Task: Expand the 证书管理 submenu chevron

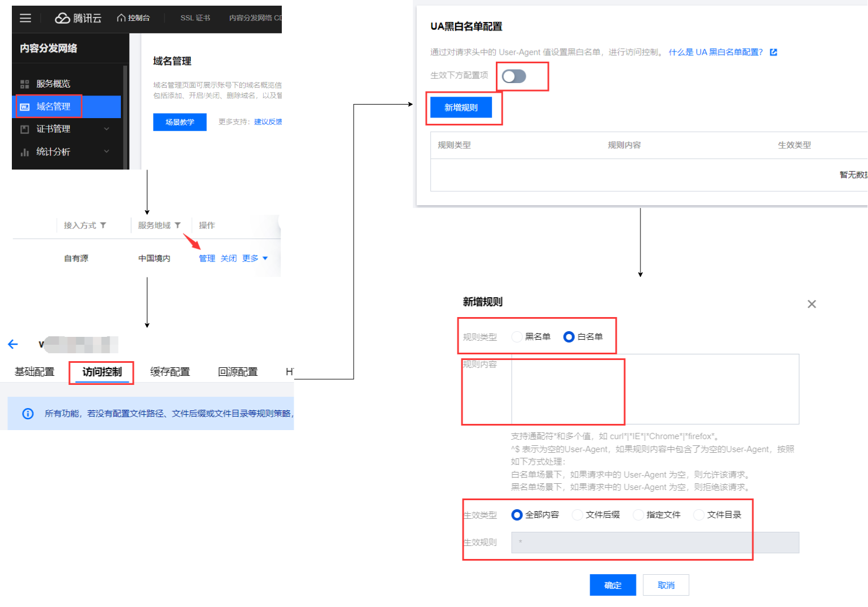Action: [107, 129]
